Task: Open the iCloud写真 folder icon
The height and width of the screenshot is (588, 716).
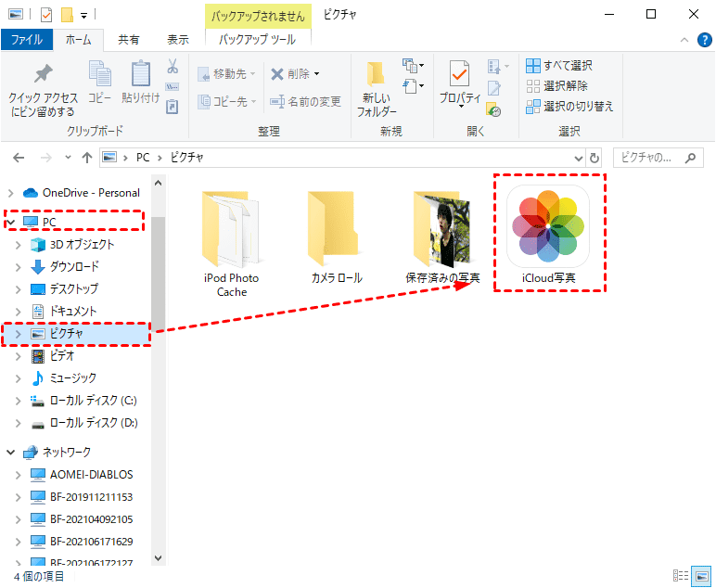Action: [548, 225]
